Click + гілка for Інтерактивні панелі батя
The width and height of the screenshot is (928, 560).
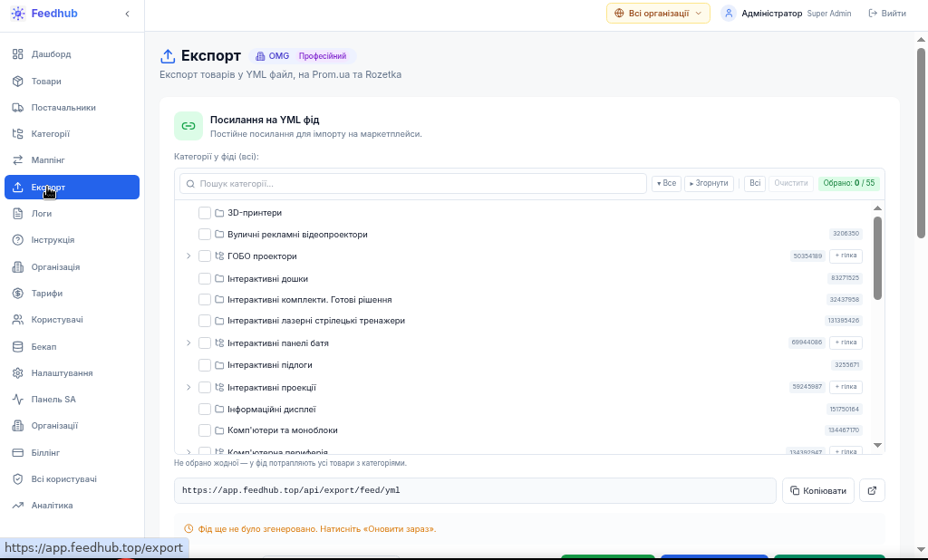click(846, 343)
